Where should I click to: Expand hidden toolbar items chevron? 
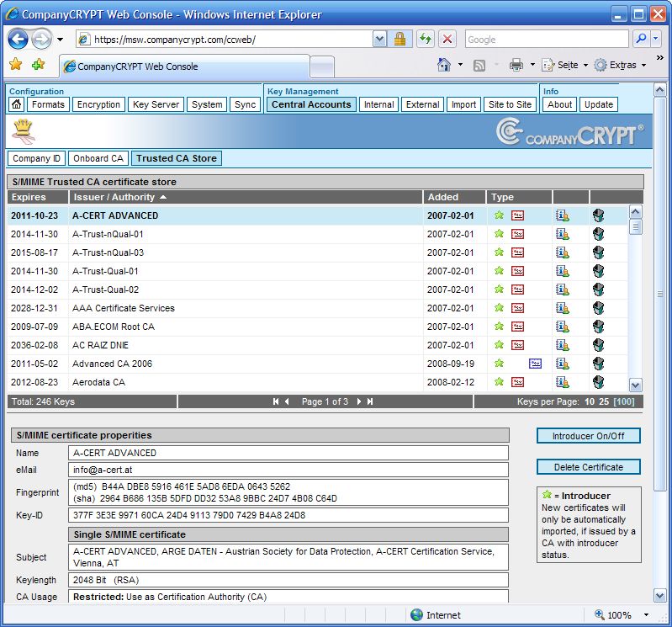[660, 57]
